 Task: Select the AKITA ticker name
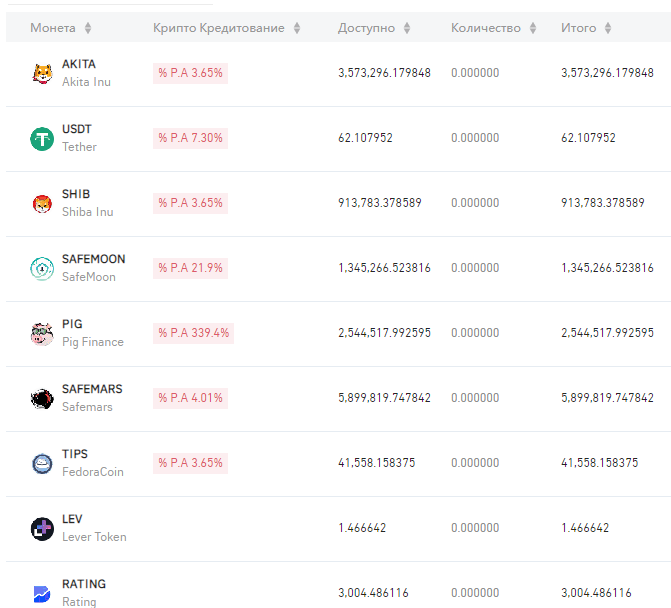coord(79,64)
